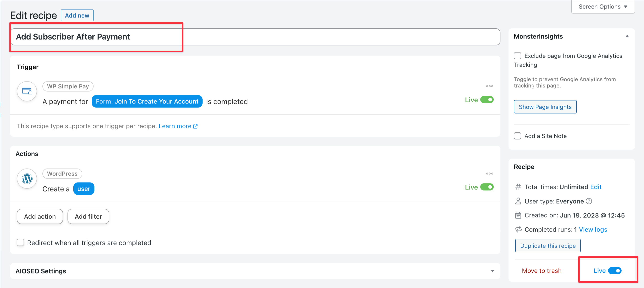Check the Add a Site Note box

[517, 136]
